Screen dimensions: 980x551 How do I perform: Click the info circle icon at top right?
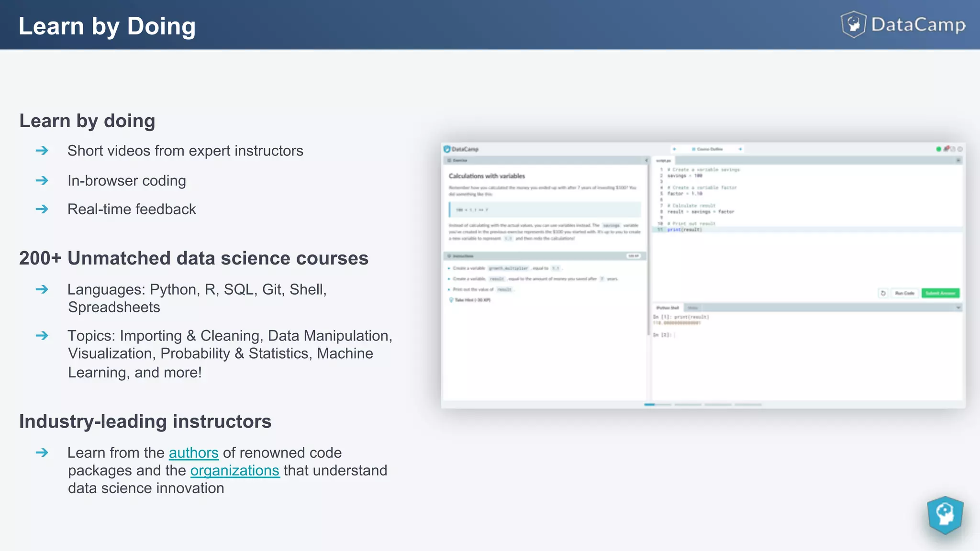click(x=960, y=149)
